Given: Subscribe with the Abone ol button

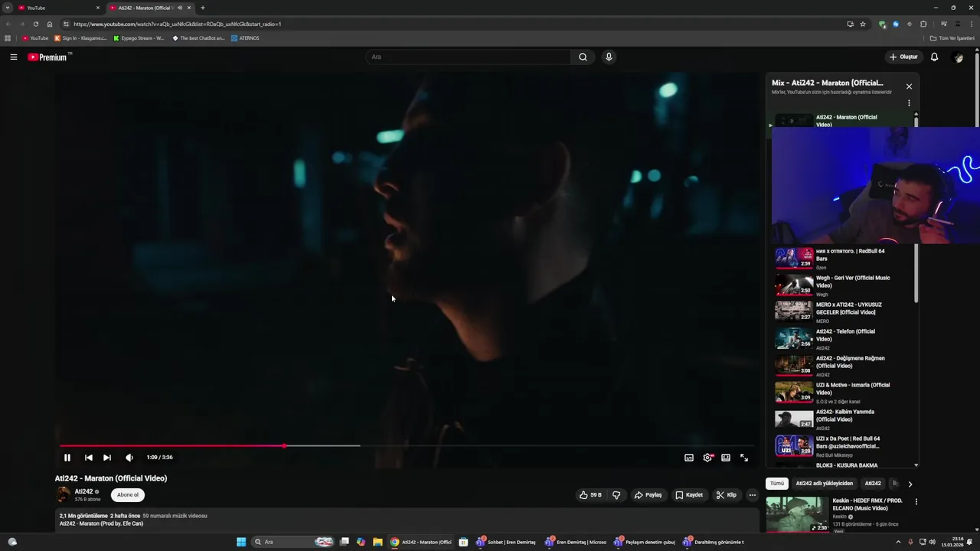Looking at the screenshot, I should coord(128,494).
